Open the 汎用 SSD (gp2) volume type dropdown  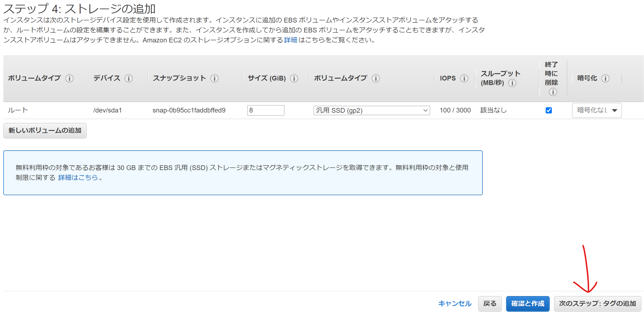pyautogui.click(x=372, y=110)
